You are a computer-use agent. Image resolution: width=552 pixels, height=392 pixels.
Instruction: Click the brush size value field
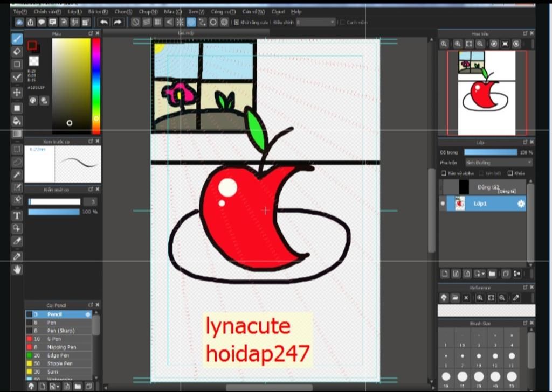tap(90, 201)
